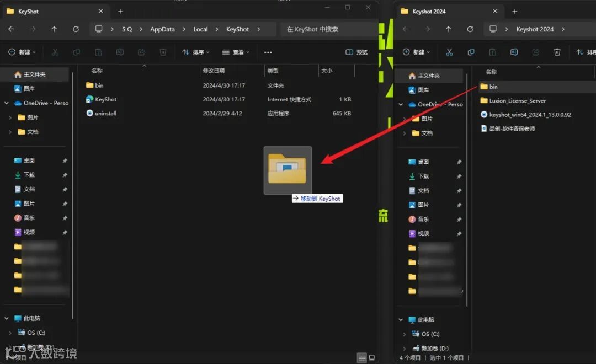Screen dimensions: 596x364
Task: Copy selected item in Keyshot 2024 window
Action: click(471, 52)
